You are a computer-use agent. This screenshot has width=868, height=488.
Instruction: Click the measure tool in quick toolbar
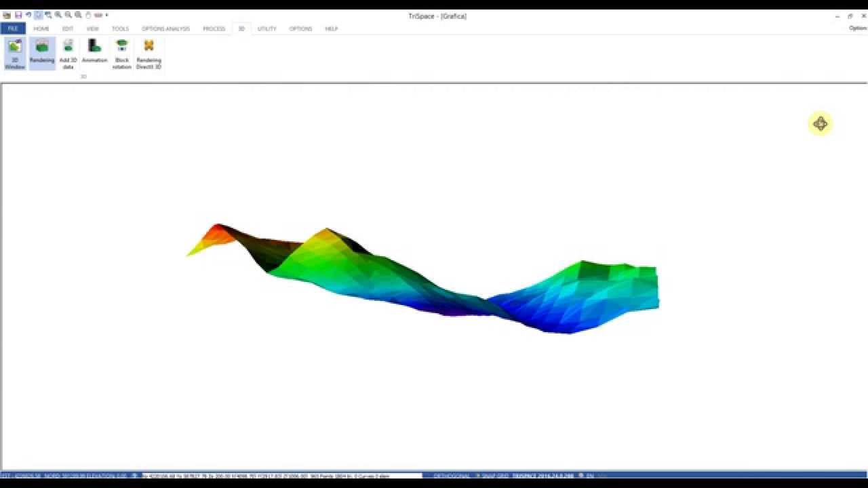pyautogui.click(x=98, y=15)
